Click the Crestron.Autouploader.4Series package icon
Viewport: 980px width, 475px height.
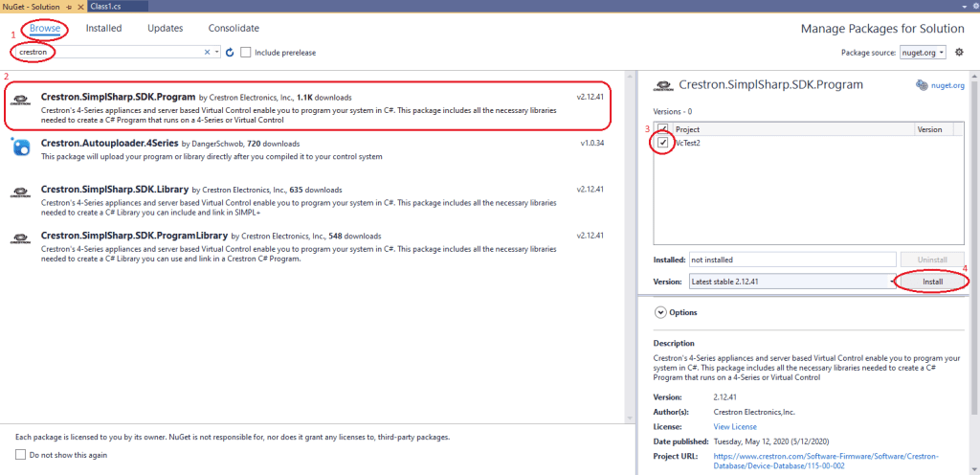click(20, 147)
